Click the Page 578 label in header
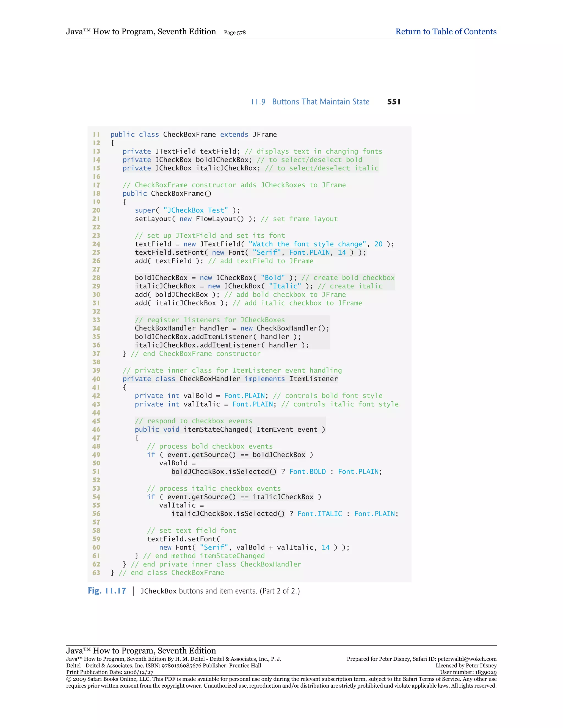Image resolution: width=563 pixels, height=728 pixels. click(x=235, y=33)
